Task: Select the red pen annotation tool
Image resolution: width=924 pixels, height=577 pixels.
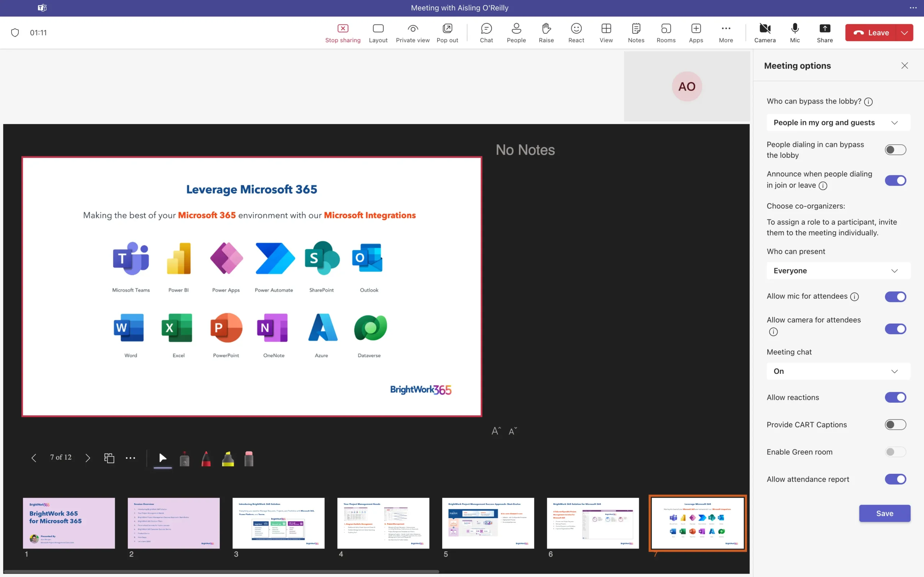Action: (206, 459)
